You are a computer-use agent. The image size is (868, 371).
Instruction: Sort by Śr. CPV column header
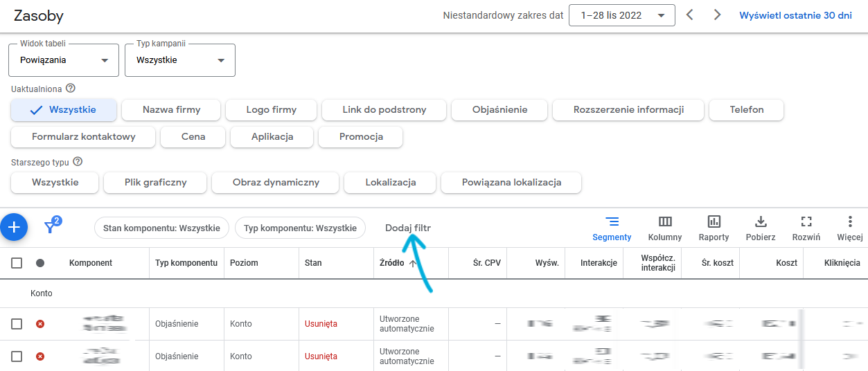486,263
